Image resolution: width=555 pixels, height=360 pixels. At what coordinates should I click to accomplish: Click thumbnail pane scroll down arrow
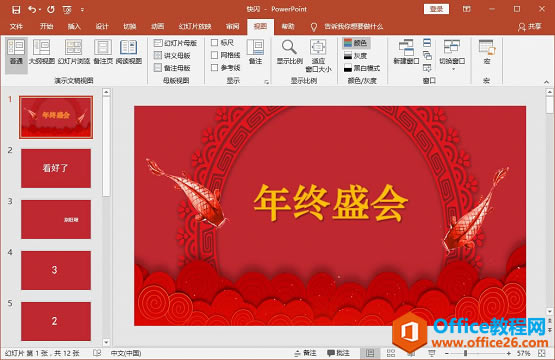[106, 342]
